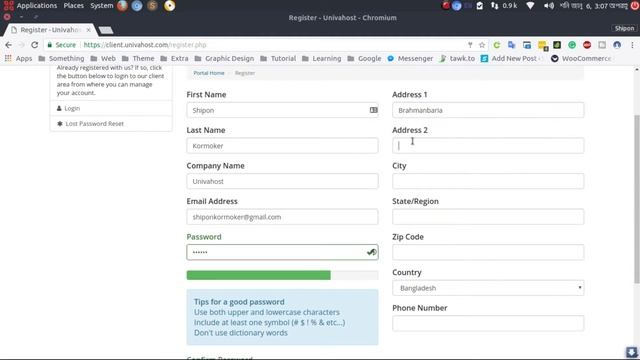Open the Something bookmarks folder
Image resolution: width=640 pixels, height=360 pixels.
(61, 58)
